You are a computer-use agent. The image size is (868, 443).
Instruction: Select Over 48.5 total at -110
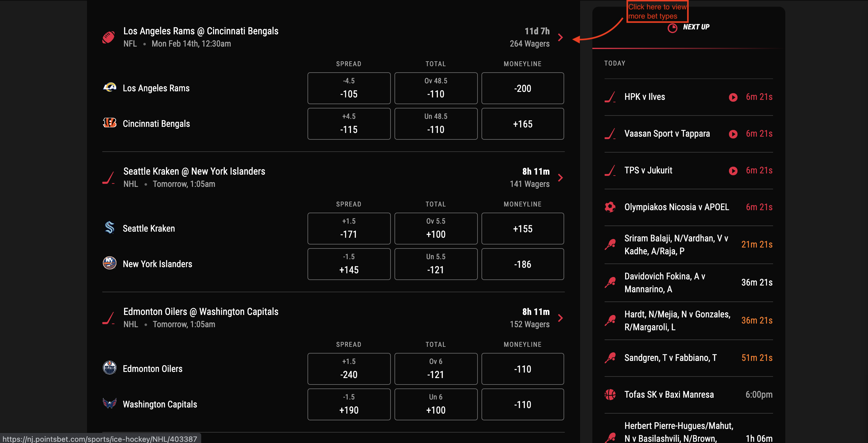[x=436, y=88]
